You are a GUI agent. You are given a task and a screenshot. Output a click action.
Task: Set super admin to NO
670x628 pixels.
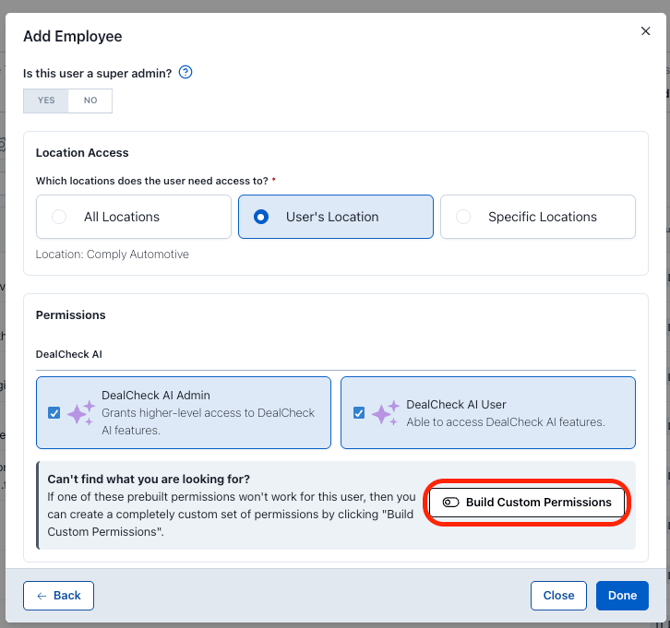[x=90, y=100]
